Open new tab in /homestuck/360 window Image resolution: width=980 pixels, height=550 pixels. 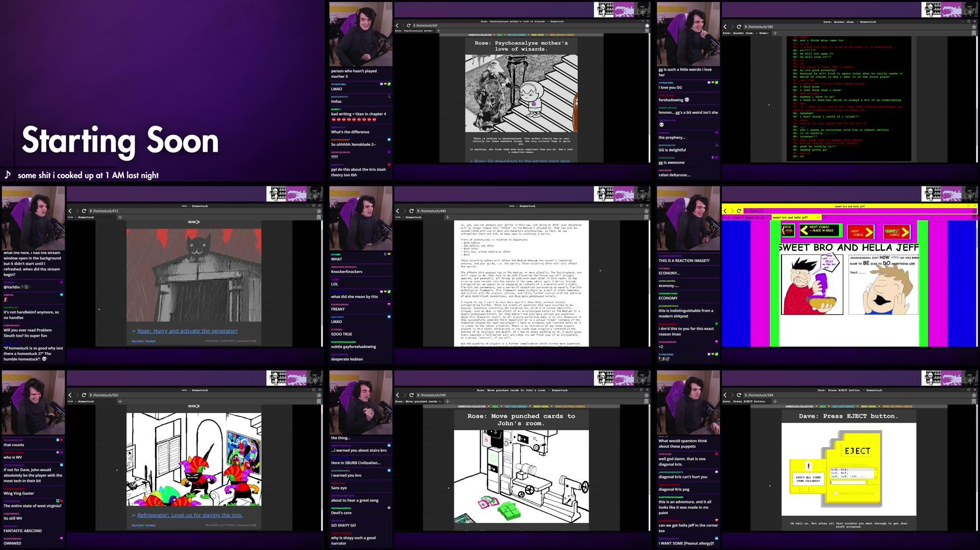(438, 31)
